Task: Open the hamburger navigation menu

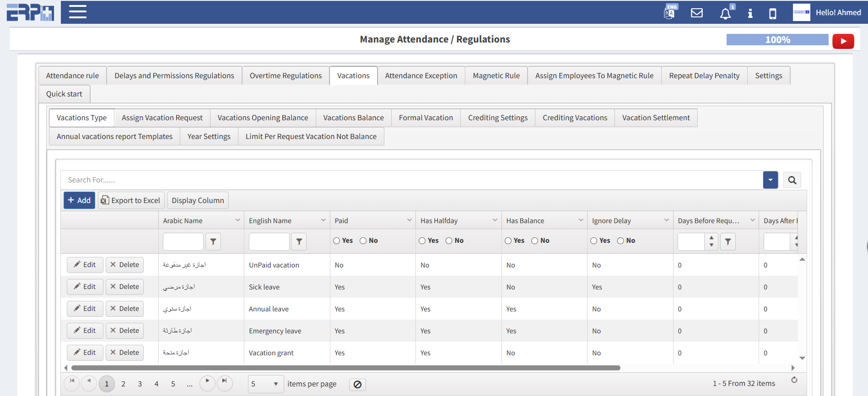Action: (x=77, y=12)
